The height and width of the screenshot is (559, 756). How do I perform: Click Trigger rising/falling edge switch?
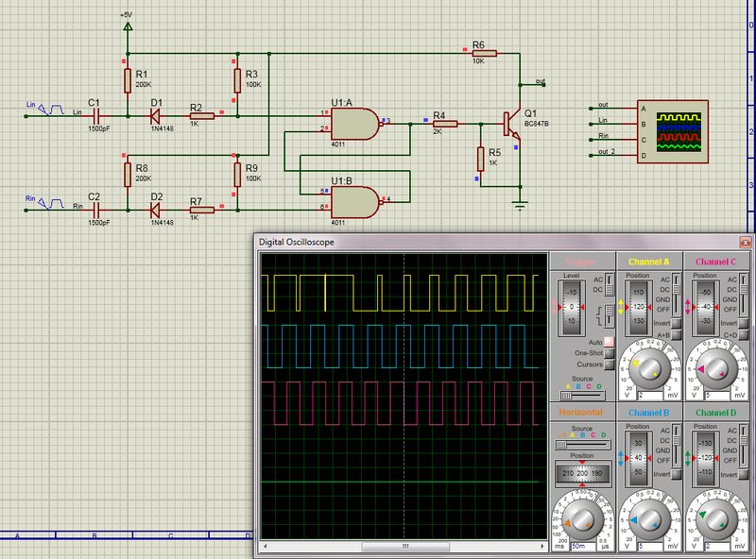610,315
